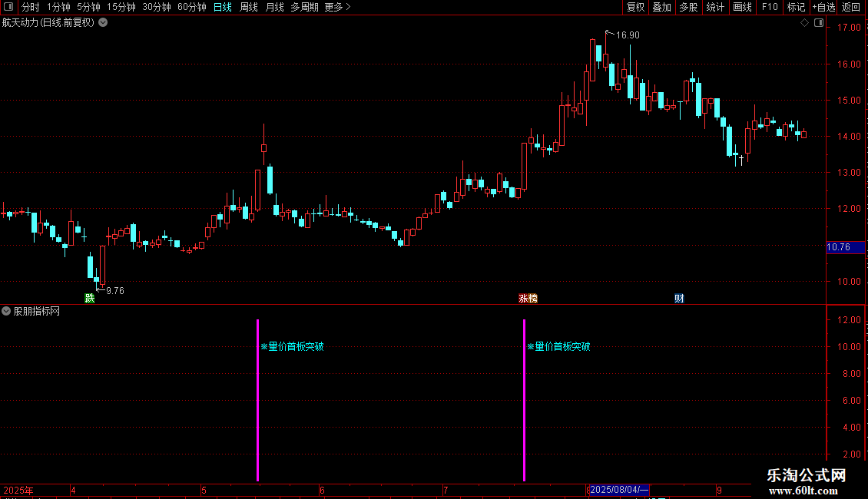The height and width of the screenshot is (499, 868).
Task: Select the 5分钟 period
Action: click(88, 7)
